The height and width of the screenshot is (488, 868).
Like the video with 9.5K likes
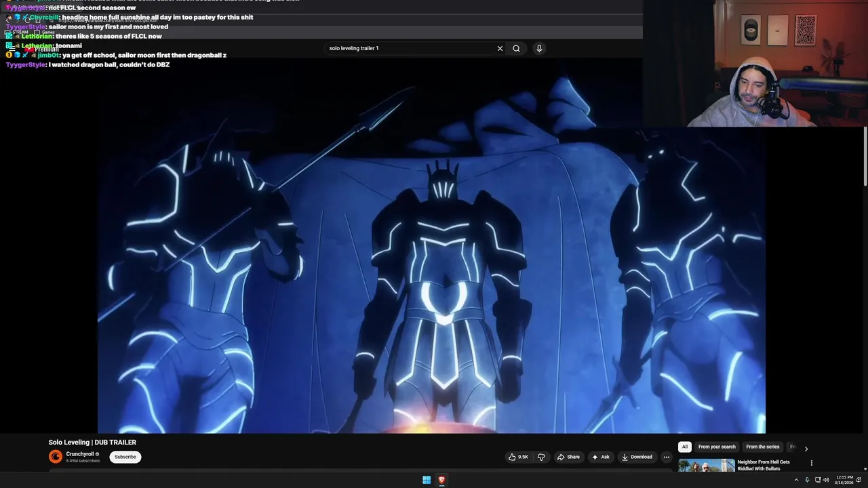[x=519, y=457]
